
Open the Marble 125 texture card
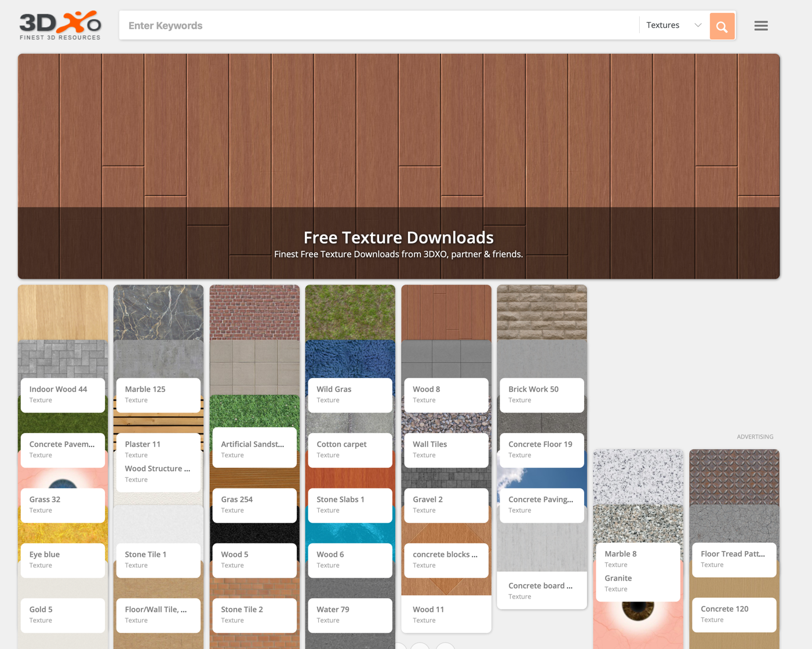[158, 394]
